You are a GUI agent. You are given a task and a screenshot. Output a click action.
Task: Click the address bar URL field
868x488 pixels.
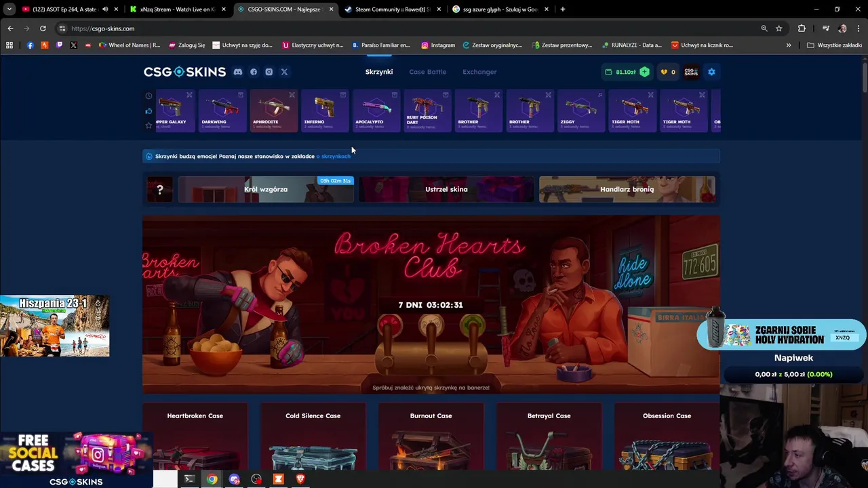pos(407,28)
